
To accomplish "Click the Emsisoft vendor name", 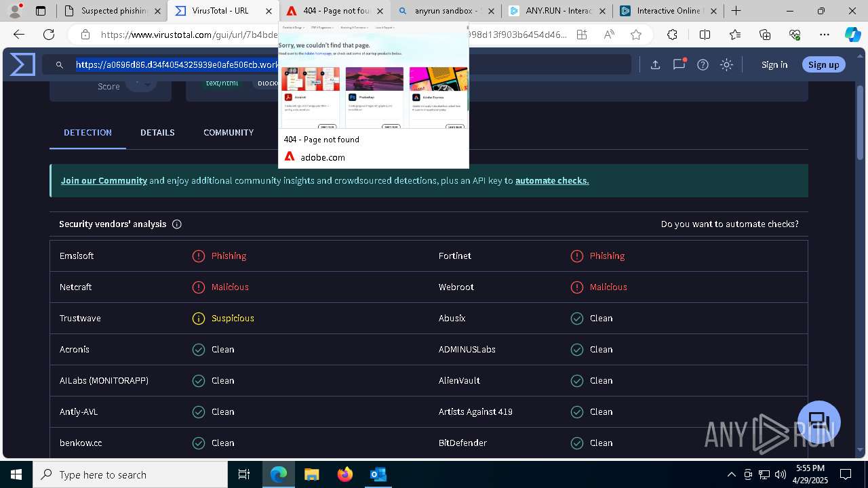I will 77,256.
